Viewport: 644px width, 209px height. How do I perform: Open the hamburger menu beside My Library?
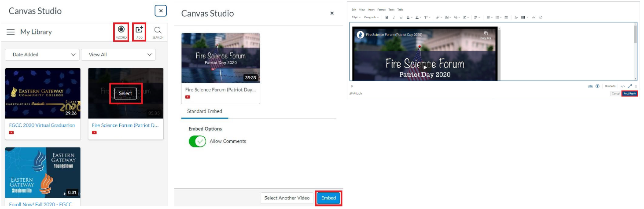11,32
